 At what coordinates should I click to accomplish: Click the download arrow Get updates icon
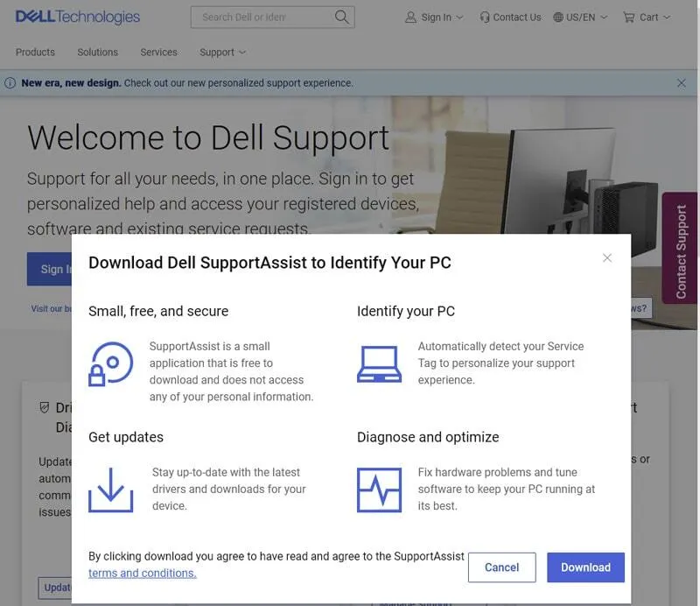(x=111, y=490)
